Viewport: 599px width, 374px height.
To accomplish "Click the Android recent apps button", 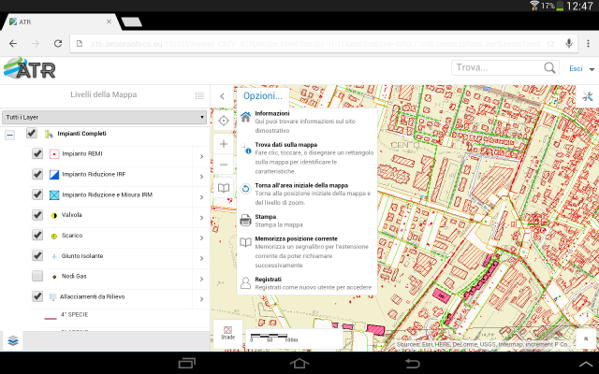I will click(x=187, y=363).
